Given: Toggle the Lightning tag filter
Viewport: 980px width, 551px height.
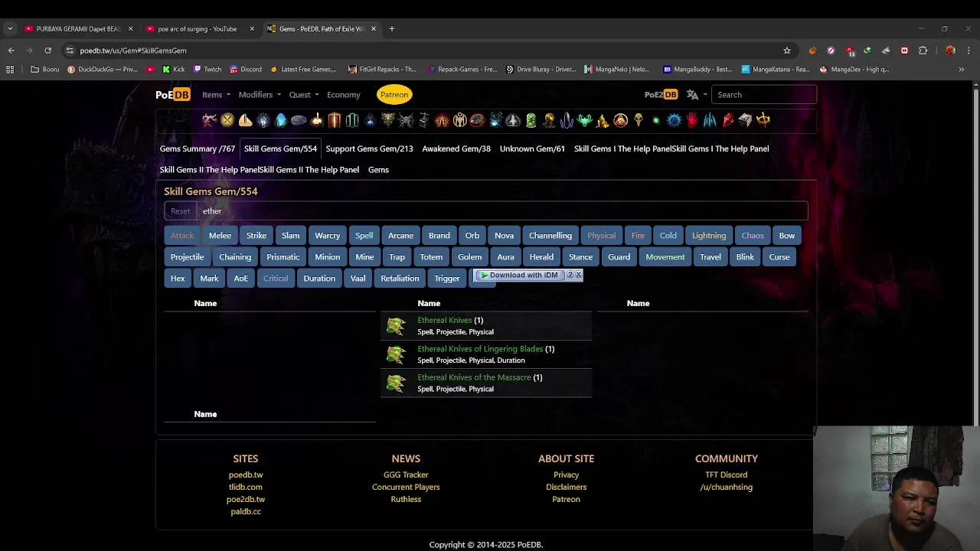Looking at the screenshot, I should pos(709,236).
